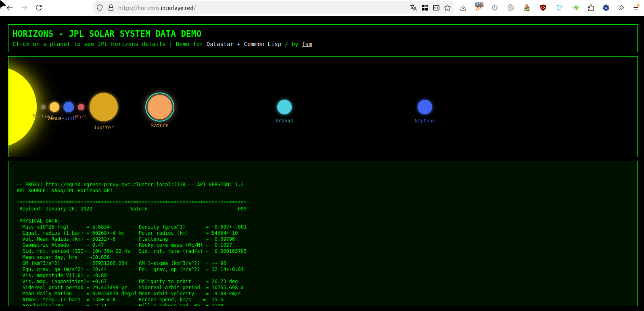Open the Firefox application menu
644x311 pixels.
[x=636, y=8]
